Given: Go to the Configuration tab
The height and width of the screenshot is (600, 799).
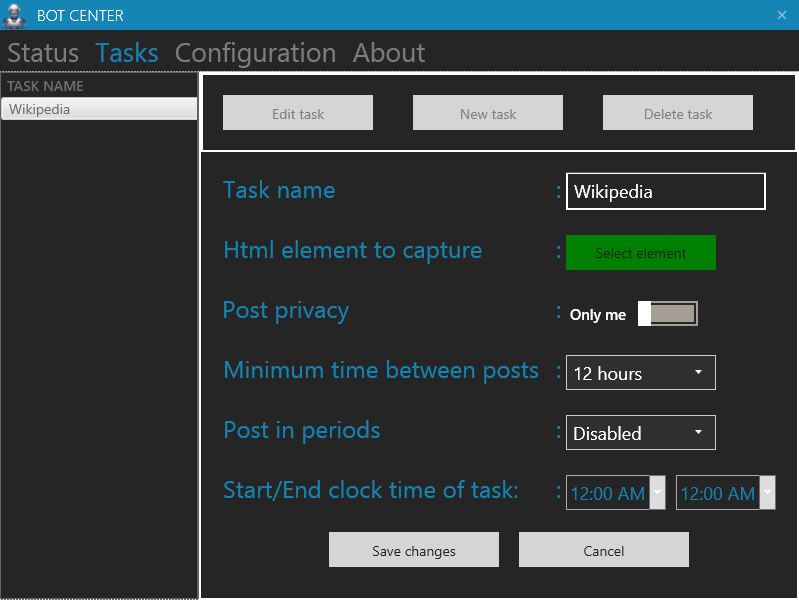Looking at the screenshot, I should 255,53.
